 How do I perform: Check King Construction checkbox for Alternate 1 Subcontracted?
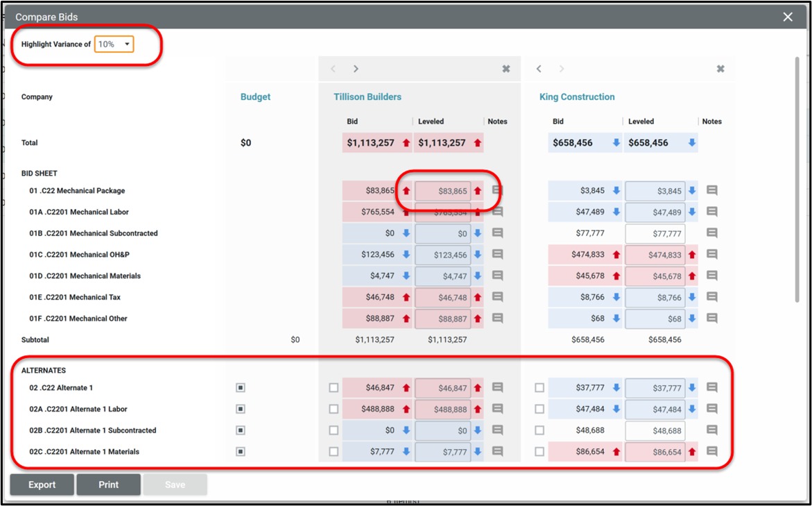pyautogui.click(x=539, y=430)
